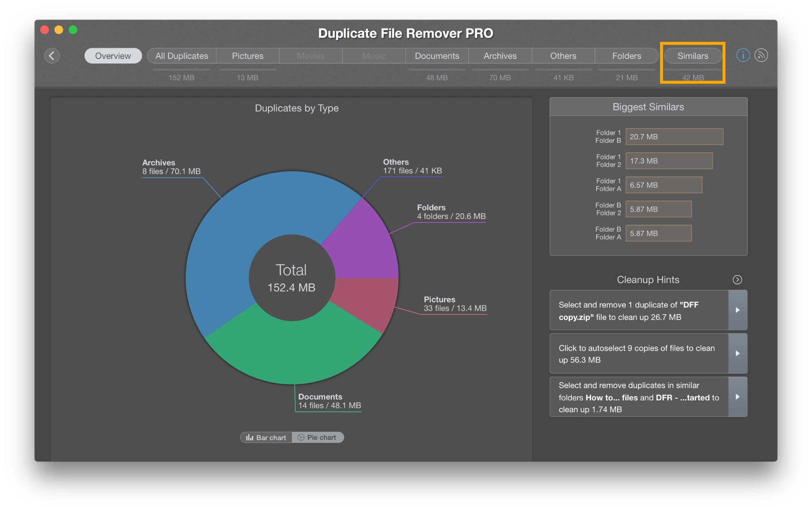Image resolution: width=812 pixels, height=511 pixels.
Task: Select the Folders tab
Action: (x=626, y=56)
